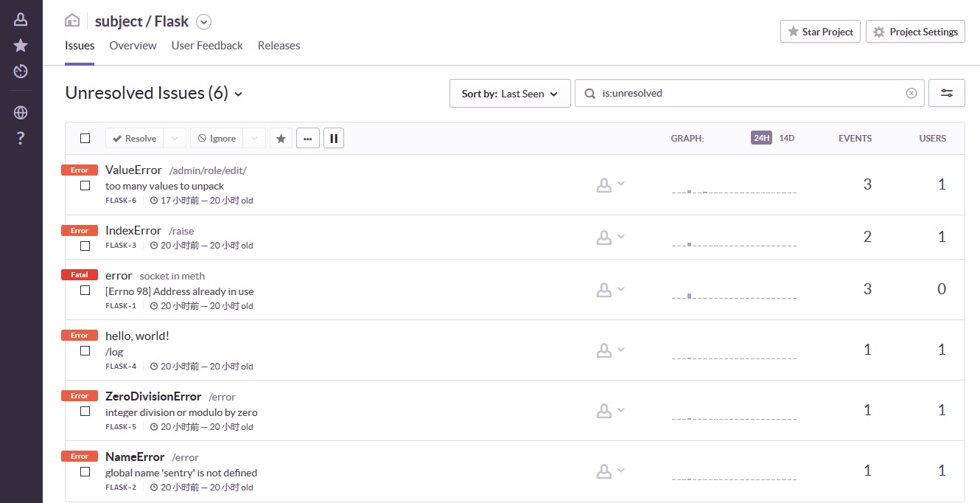Select the ValueError issue checkbox

pyautogui.click(x=85, y=185)
